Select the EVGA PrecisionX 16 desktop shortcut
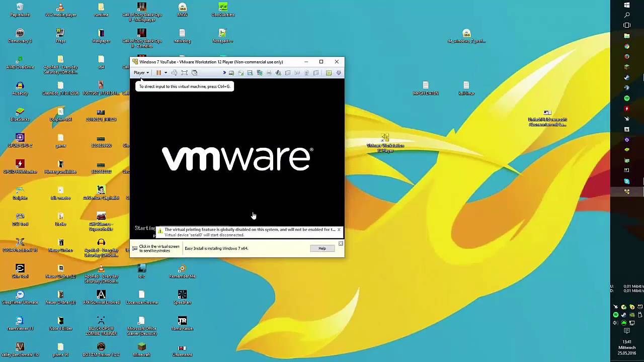Image resolution: width=644 pixels, height=362 pixels. 20,245
